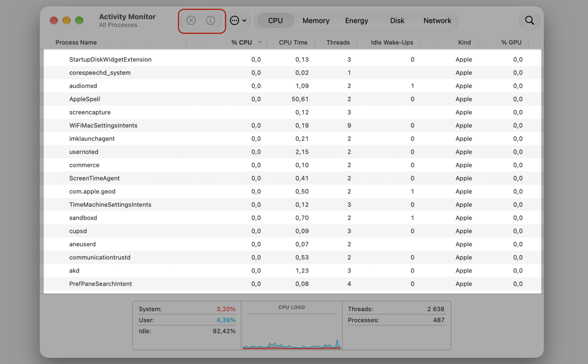This screenshot has height=364, width=588.
Task: Select the com.apple.geod process
Action: click(x=292, y=191)
